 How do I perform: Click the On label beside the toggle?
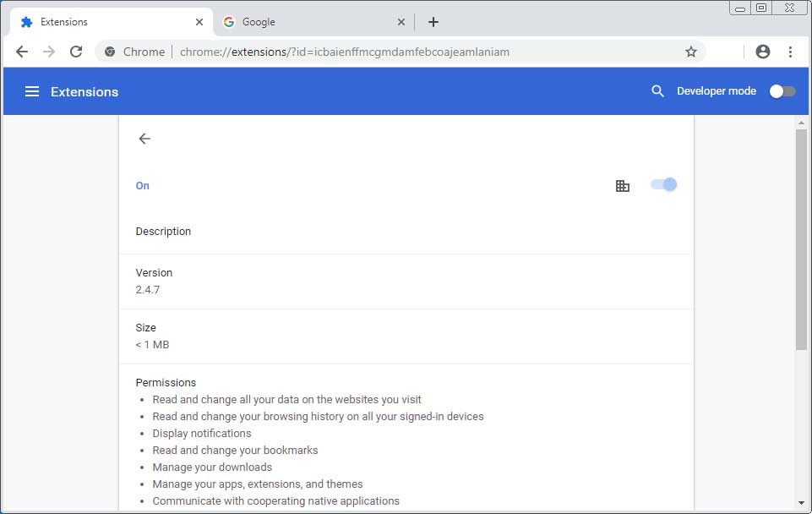point(142,185)
